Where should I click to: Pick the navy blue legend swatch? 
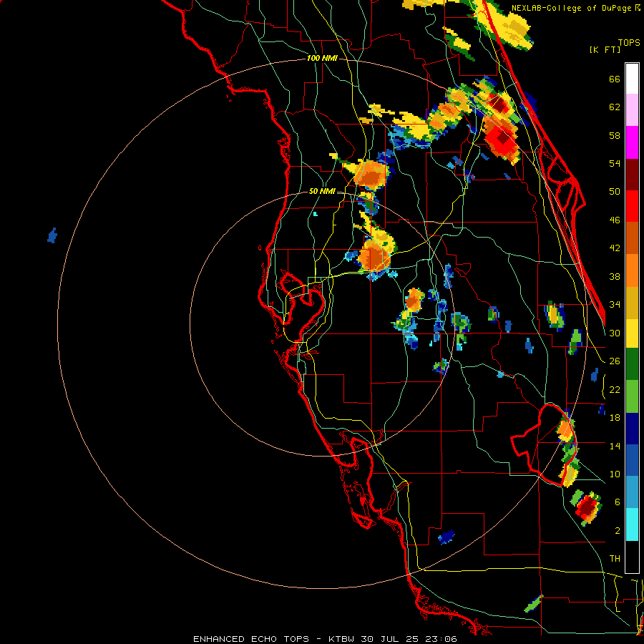tap(632, 429)
